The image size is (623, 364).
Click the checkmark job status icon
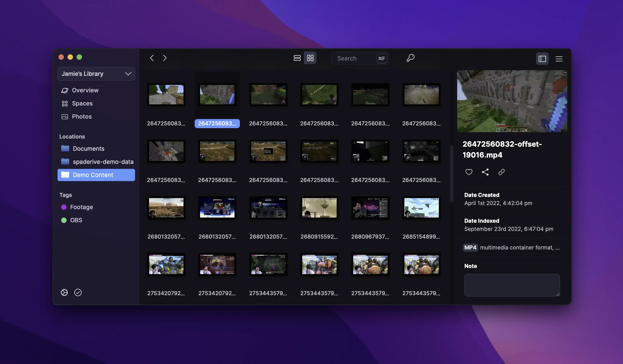78,292
